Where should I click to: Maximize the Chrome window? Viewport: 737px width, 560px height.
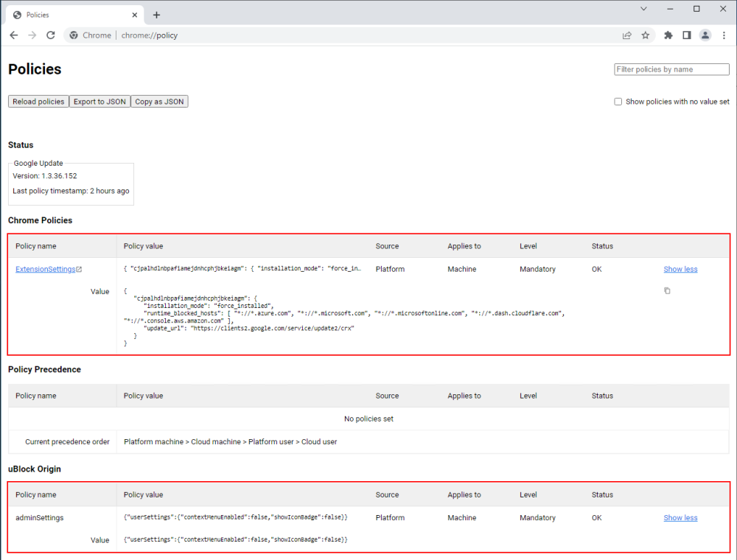pyautogui.click(x=696, y=8)
